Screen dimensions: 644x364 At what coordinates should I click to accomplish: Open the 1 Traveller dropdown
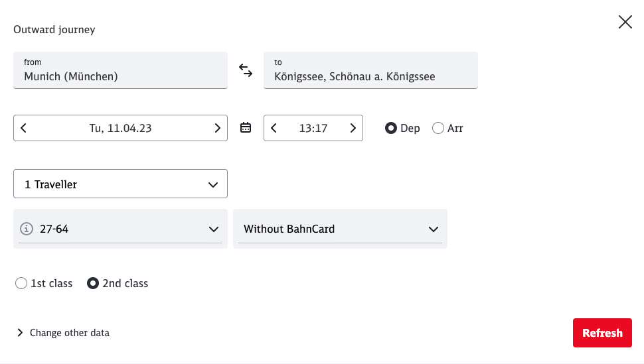coord(120,184)
